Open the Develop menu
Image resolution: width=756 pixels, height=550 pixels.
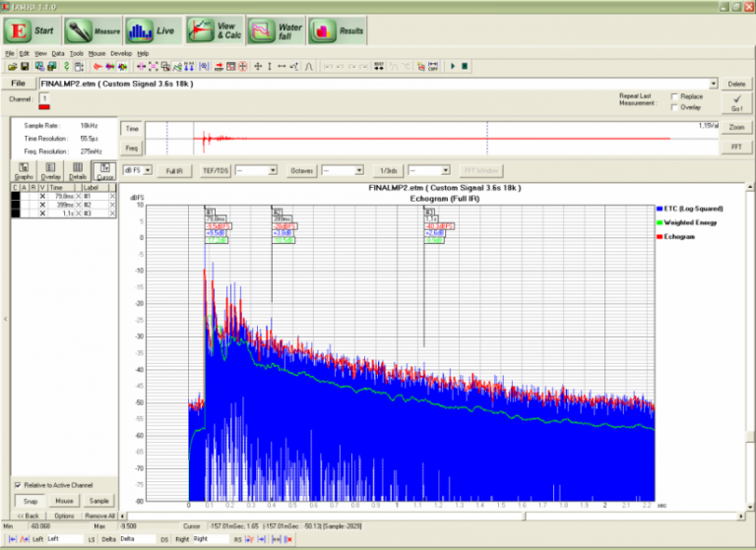[x=121, y=52]
